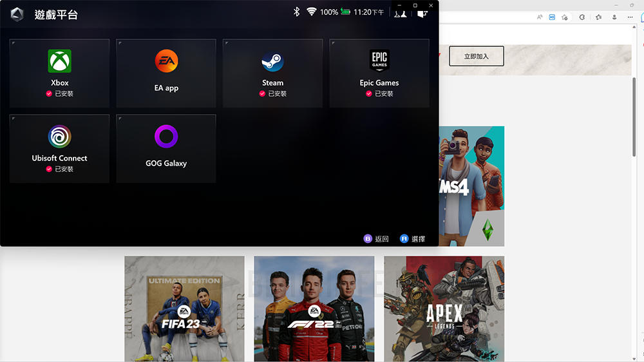Minimize the game platform window
The width and height of the screenshot is (644, 362).
click(x=400, y=5)
